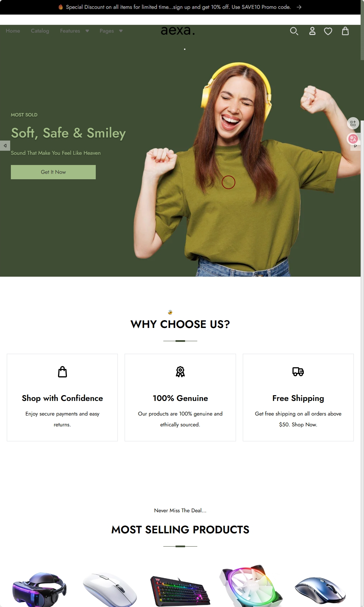Expand the Pages dropdown menu

pos(111,31)
